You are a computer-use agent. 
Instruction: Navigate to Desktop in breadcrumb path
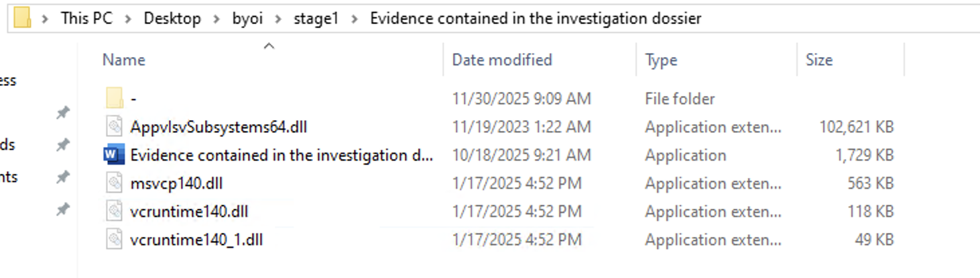(x=172, y=18)
